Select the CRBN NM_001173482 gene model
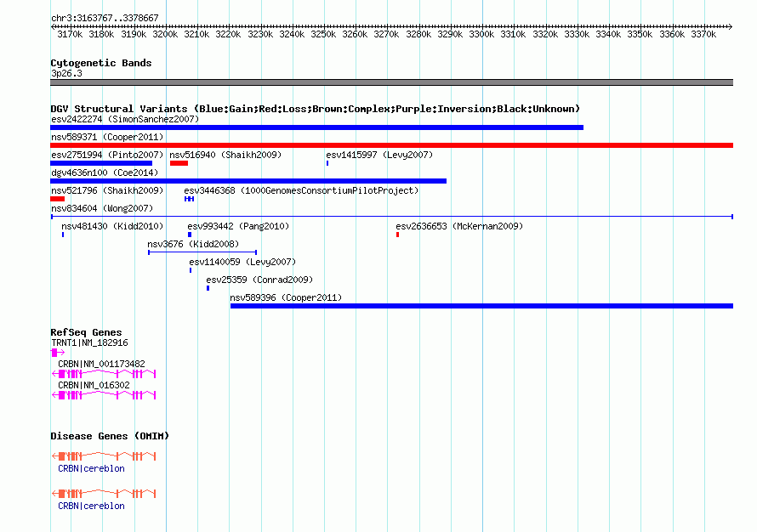This screenshot has height=532, width=757. click(104, 374)
